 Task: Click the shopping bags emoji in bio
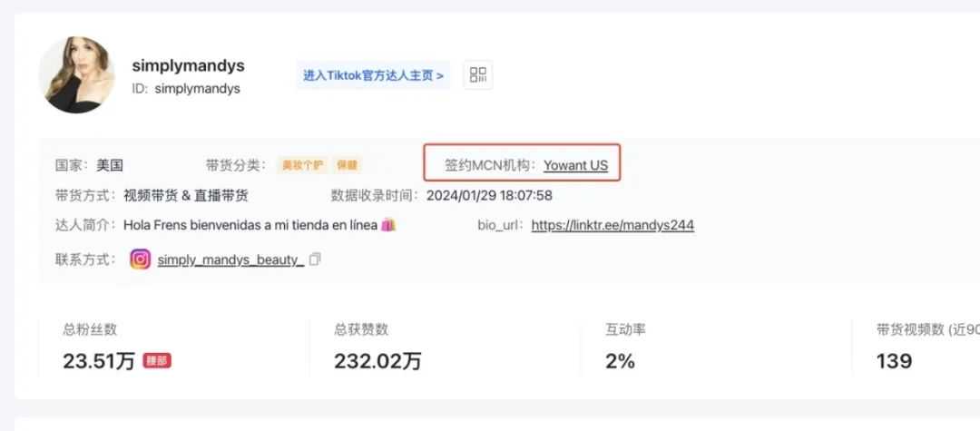tap(388, 225)
